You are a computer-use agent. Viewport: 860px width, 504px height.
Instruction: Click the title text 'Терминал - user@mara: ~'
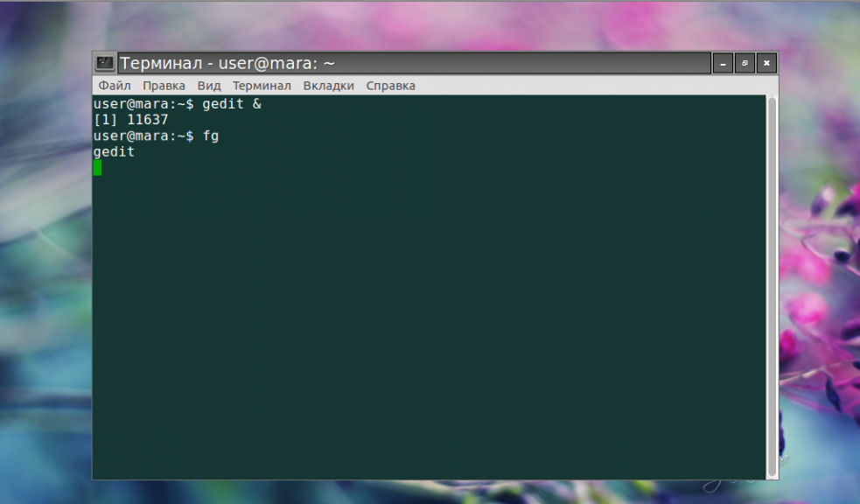click(x=227, y=63)
